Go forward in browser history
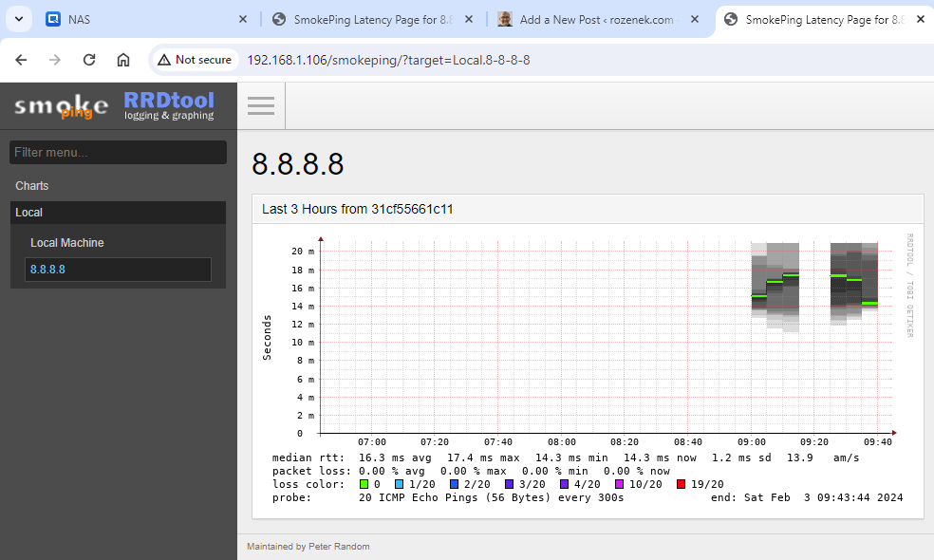934x560 pixels. pos(55,60)
